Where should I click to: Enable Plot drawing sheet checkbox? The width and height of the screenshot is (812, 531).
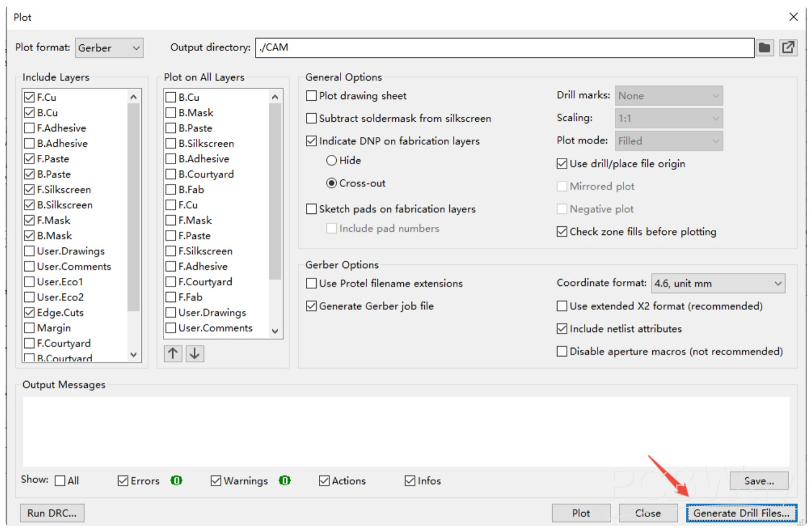click(x=312, y=96)
